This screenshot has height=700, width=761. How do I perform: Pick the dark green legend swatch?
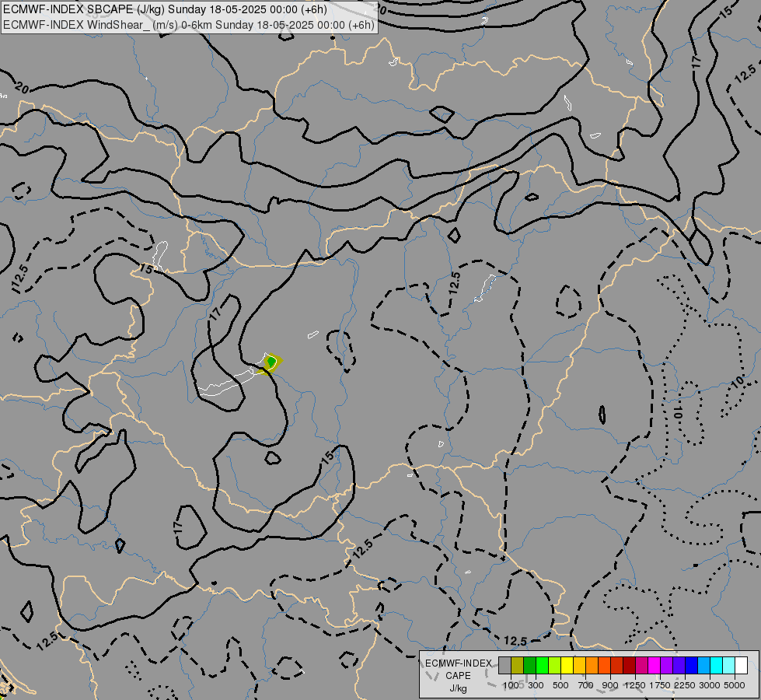(x=529, y=665)
